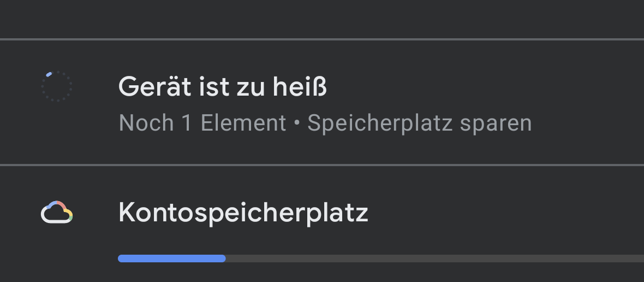Open the 'Gerät ist zu heiß' entry
Screen dimensions: 644x282
coord(322,102)
